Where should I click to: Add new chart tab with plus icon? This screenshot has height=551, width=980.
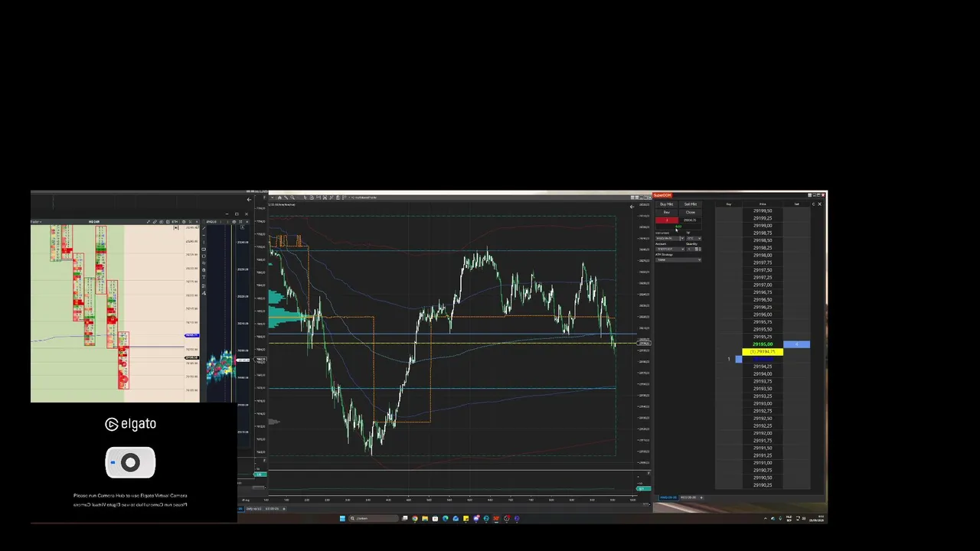pos(284,509)
